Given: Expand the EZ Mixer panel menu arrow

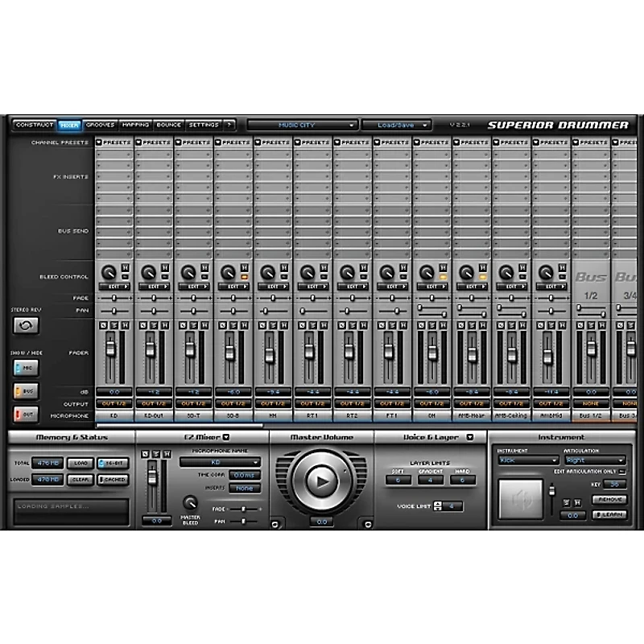Looking at the screenshot, I should (x=226, y=437).
